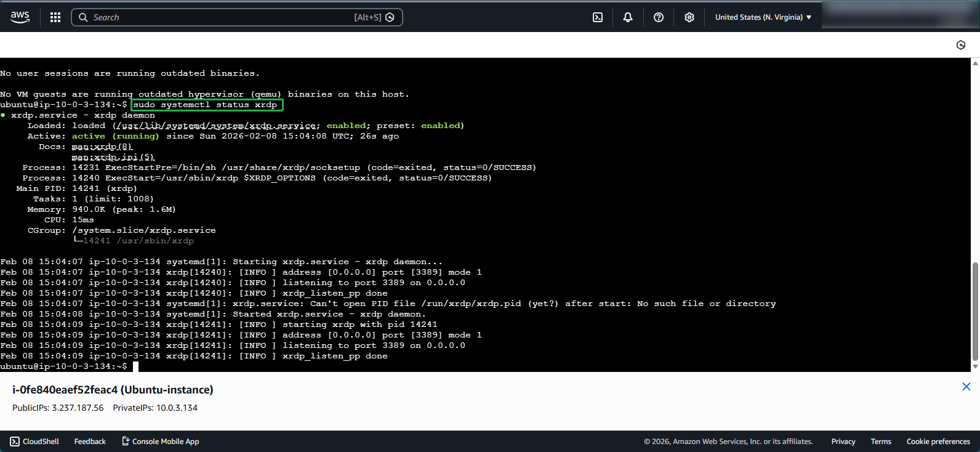Screen dimensions: 980x452
Task: Click the terminal scrollbar thumb
Action: click(x=975, y=312)
